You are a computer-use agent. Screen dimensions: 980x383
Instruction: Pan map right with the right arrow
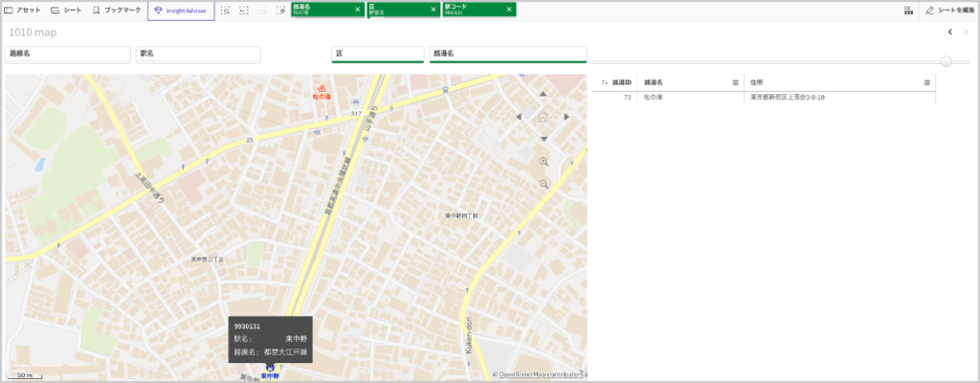tap(567, 117)
